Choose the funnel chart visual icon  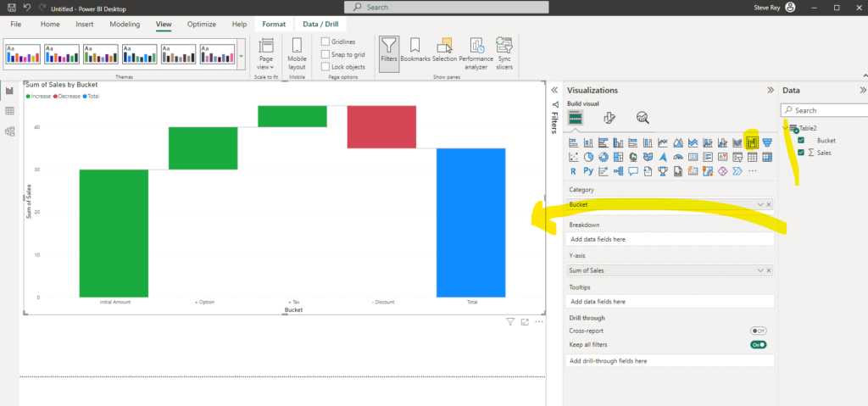coord(766,142)
